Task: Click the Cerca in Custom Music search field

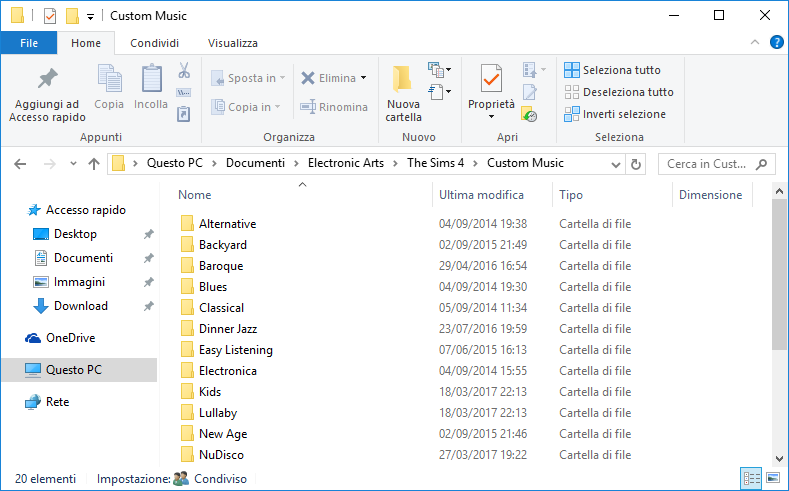Action: pyautogui.click(x=717, y=164)
